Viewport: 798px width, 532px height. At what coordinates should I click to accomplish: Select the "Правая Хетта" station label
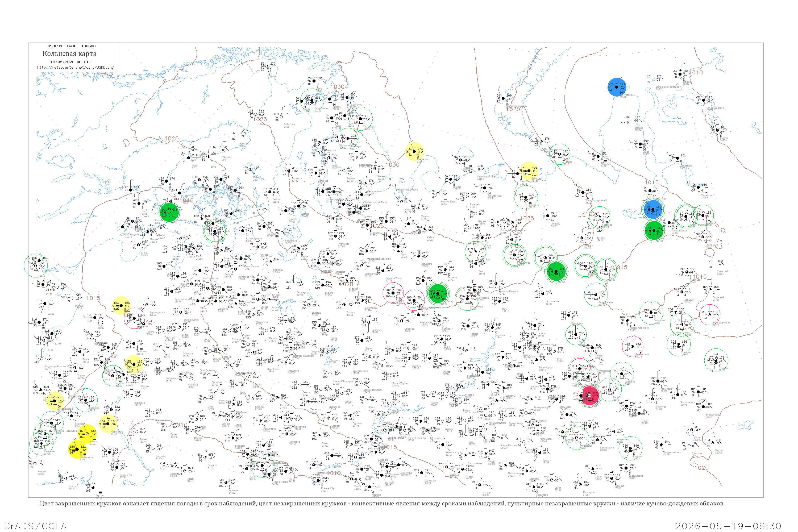point(679,232)
